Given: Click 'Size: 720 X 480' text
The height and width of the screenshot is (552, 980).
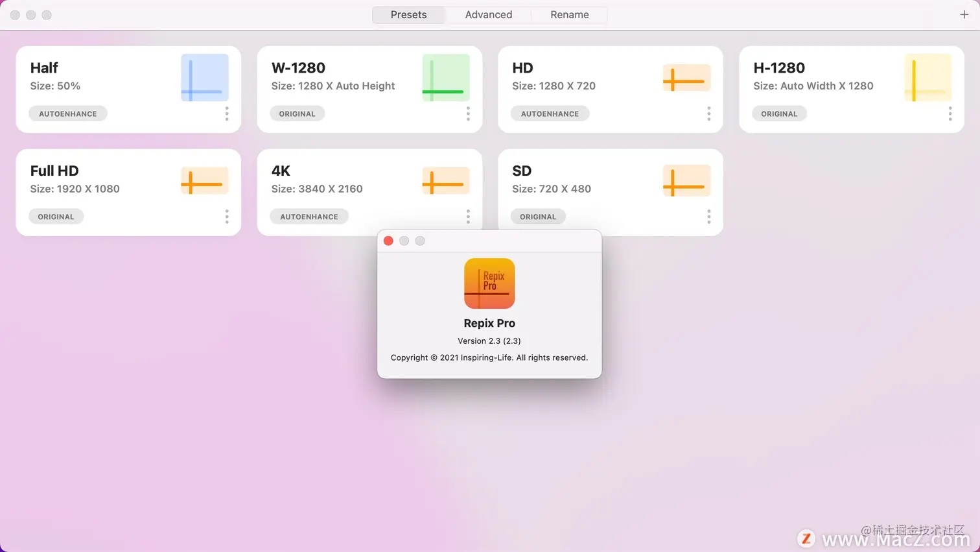Looking at the screenshot, I should 552,189.
